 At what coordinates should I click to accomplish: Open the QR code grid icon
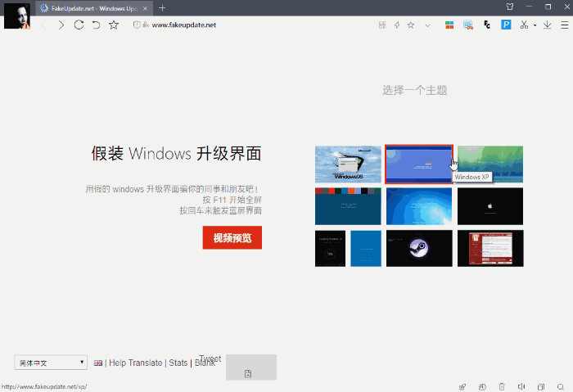[x=382, y=25]
